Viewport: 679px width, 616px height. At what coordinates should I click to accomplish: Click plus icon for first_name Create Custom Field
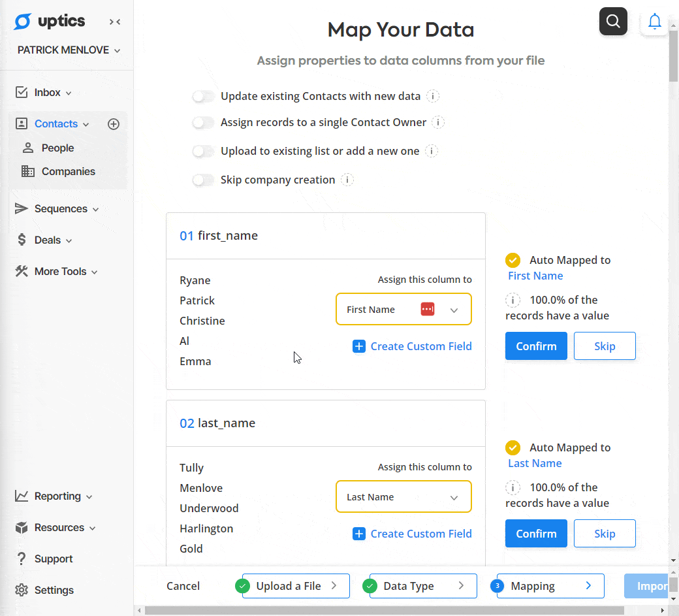[x=359, y=346]
